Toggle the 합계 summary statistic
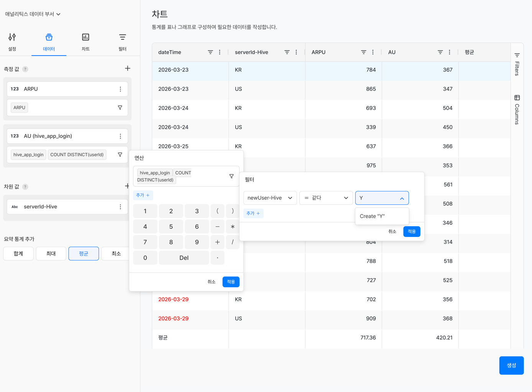Viewport: 532px width, 392px height. point(18,253)
